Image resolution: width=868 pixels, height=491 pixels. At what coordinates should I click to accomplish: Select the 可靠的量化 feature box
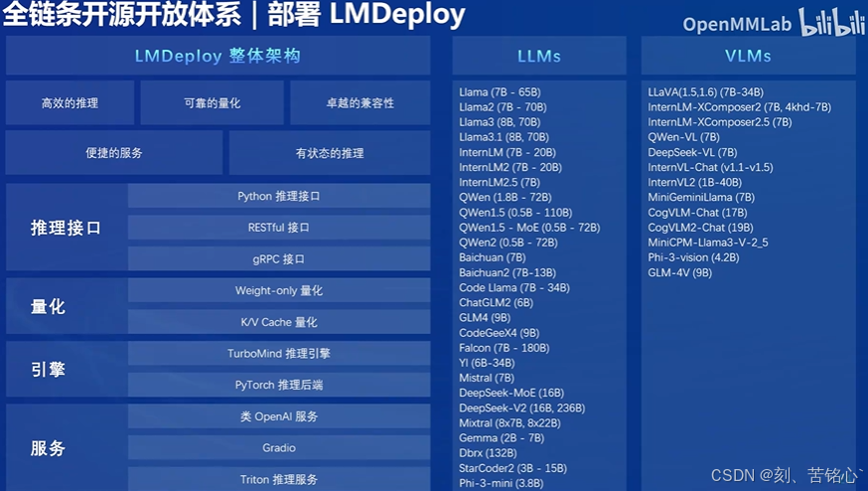(x=212, y=103)
